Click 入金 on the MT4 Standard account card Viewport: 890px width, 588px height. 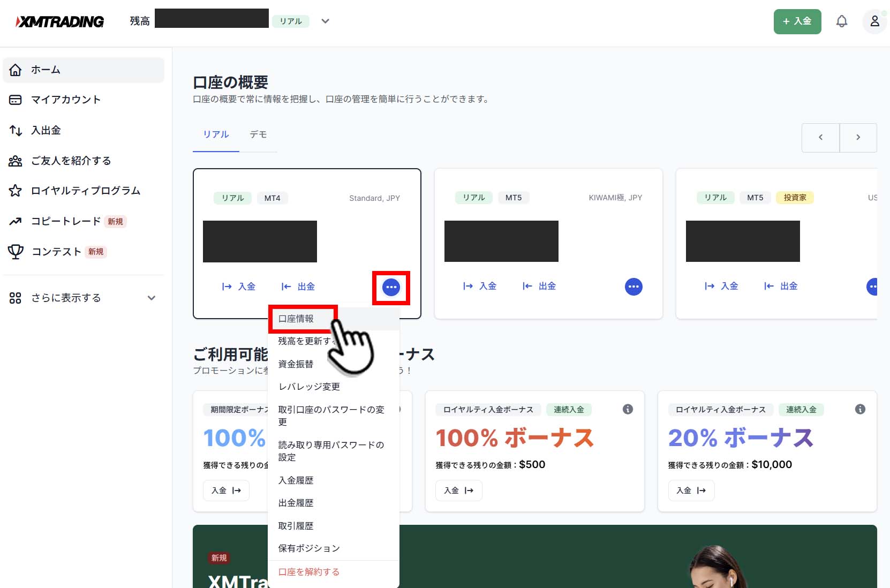click(x=239, y=287)
